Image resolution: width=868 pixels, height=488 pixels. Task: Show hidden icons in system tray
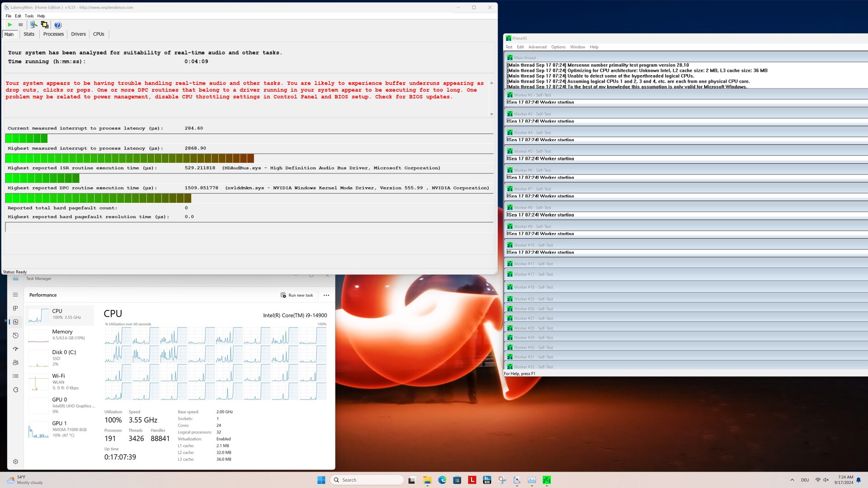792,480
